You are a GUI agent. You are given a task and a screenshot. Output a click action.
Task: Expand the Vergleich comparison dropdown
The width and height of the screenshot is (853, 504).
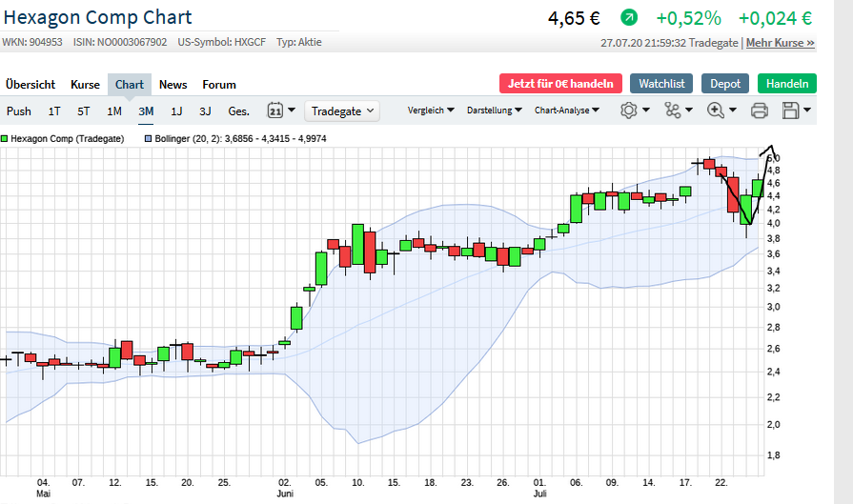coord(431,111)
